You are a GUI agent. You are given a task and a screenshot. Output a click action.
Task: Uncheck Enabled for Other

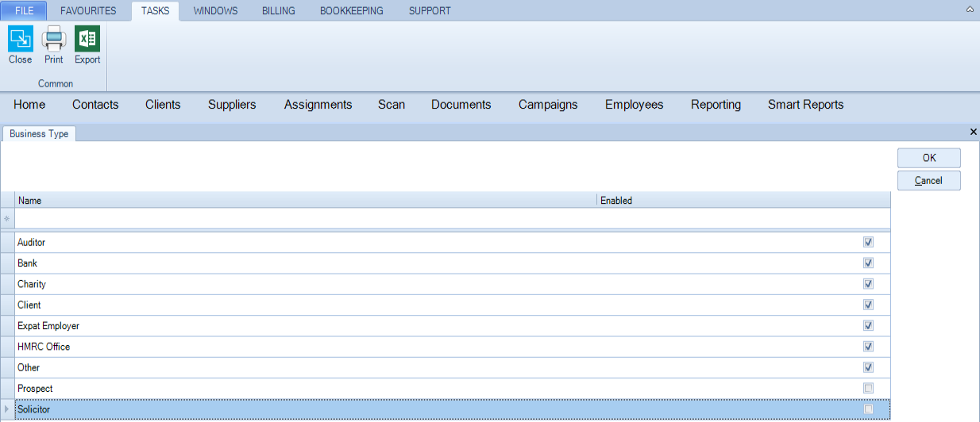point(868,367)
